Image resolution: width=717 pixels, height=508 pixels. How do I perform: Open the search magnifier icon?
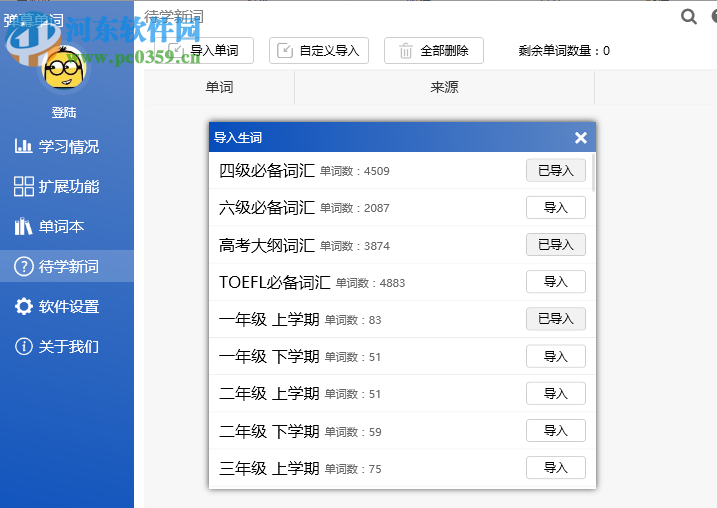(x=689, y=17)
